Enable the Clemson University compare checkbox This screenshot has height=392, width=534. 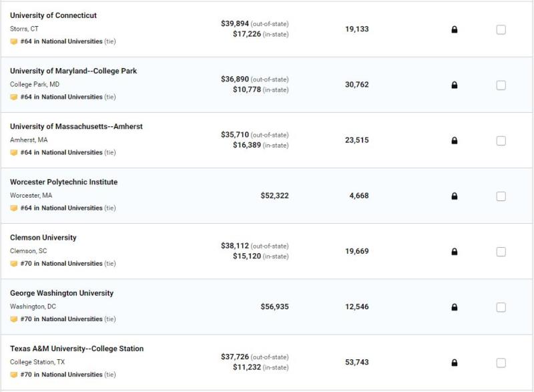501,252
